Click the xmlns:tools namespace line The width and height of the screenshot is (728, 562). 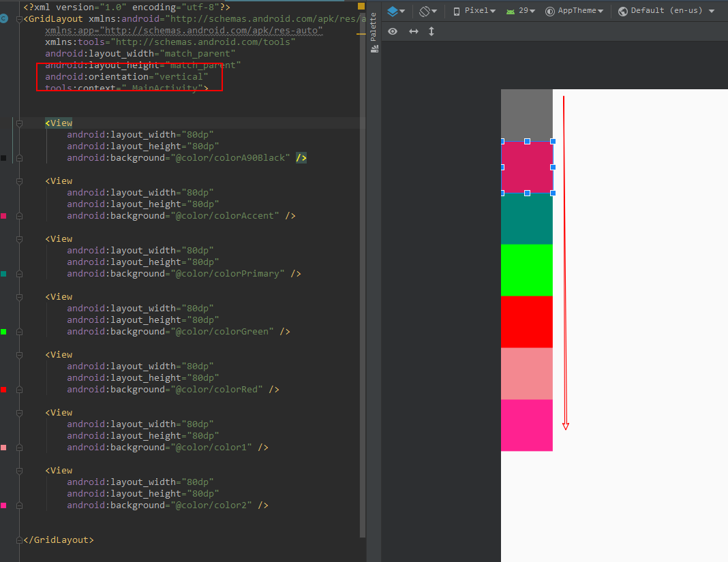(x=170, y=42)
